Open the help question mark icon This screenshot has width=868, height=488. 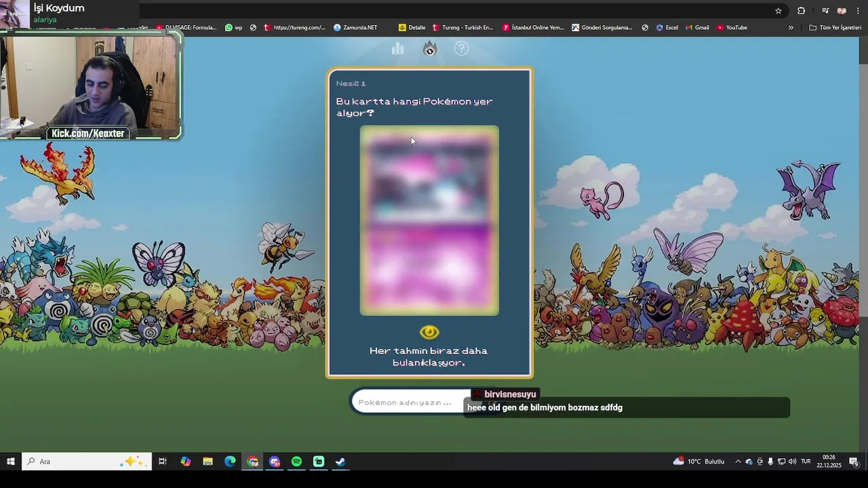pyautogui.click(x=461, y=49)
